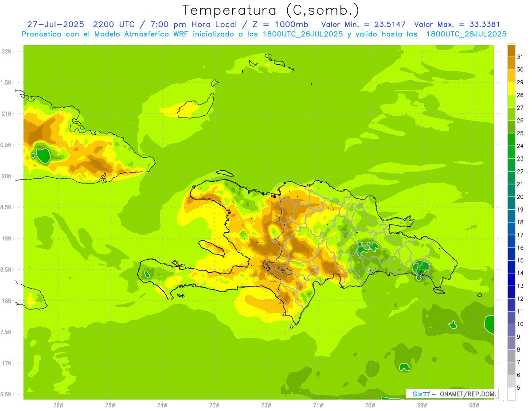Image resolution: width=532 pixels, height=411 pixels.
Task: Click the 75W longitude axis label
Action: coord(110,405)
